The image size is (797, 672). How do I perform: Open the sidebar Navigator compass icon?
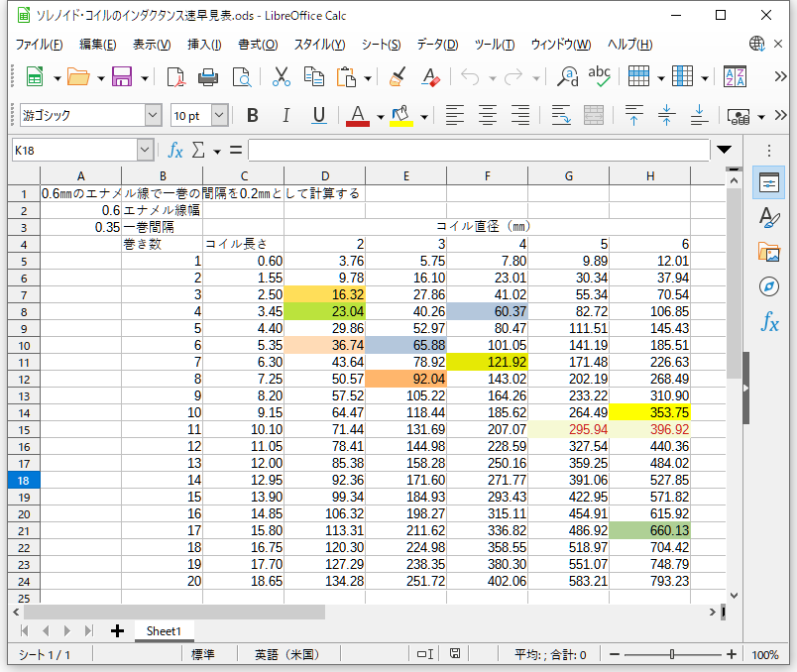click(769, 286)
